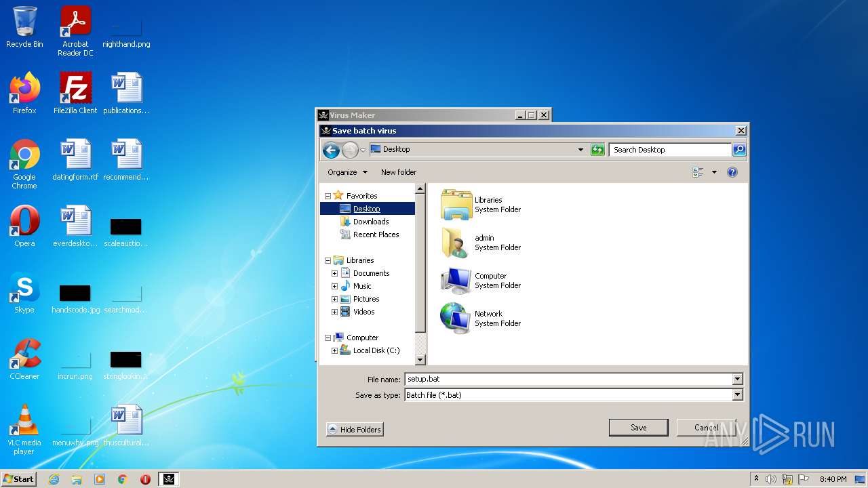Click the volume icon in system tray
Screen dimensions: 868x488
point(771,479)
